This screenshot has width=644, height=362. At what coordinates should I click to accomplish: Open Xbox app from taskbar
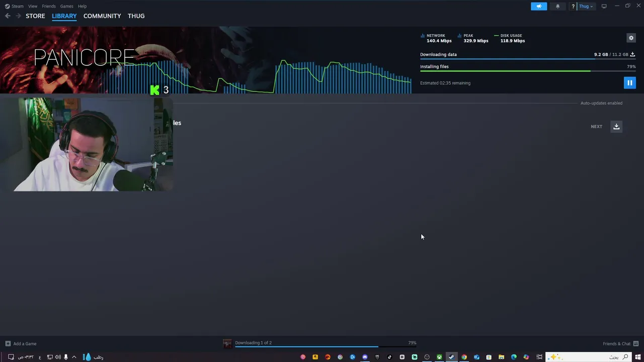point(439,357)
